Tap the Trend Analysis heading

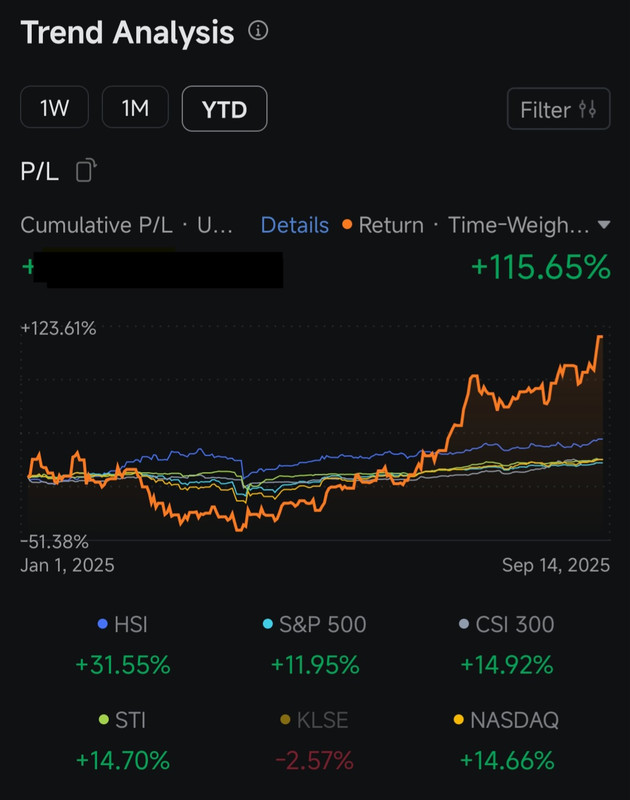point(127,33)
